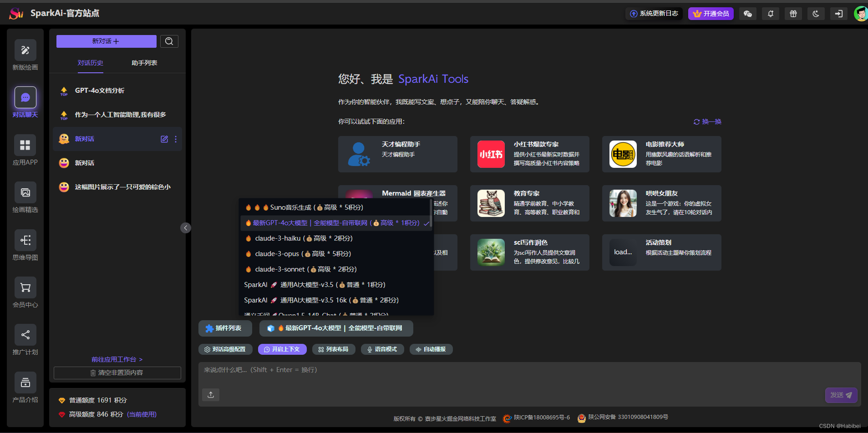Open the 天才编程助手 app card
Image resolution: width=868 pixels, height=433 pixels.
398,154
